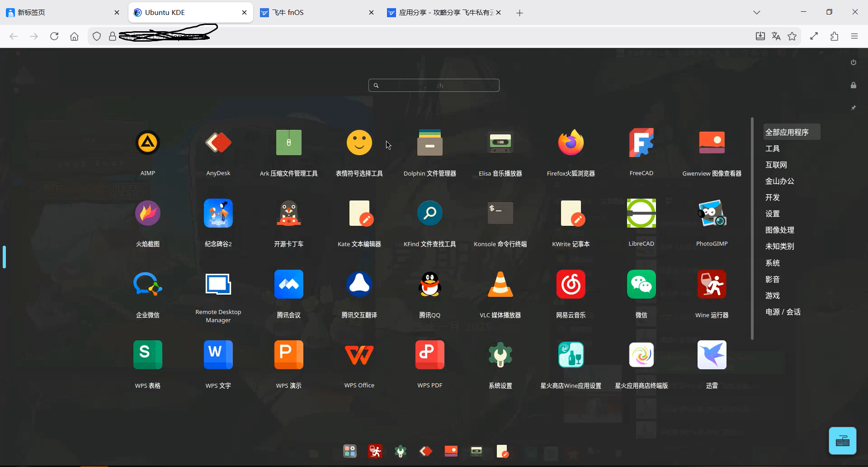The height and width of the screenshot is (467, 868).
Task: Open Elisa 音乐播放器
Action: click(500, 143)
